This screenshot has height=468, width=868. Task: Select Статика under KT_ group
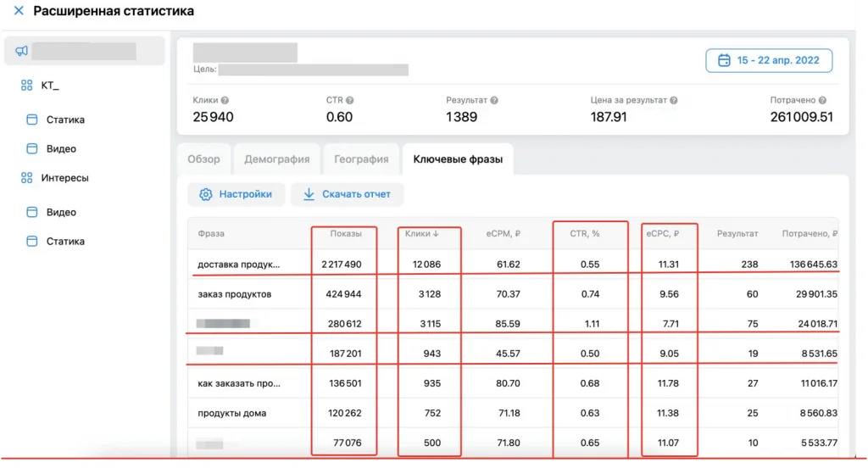coord(65,120)
